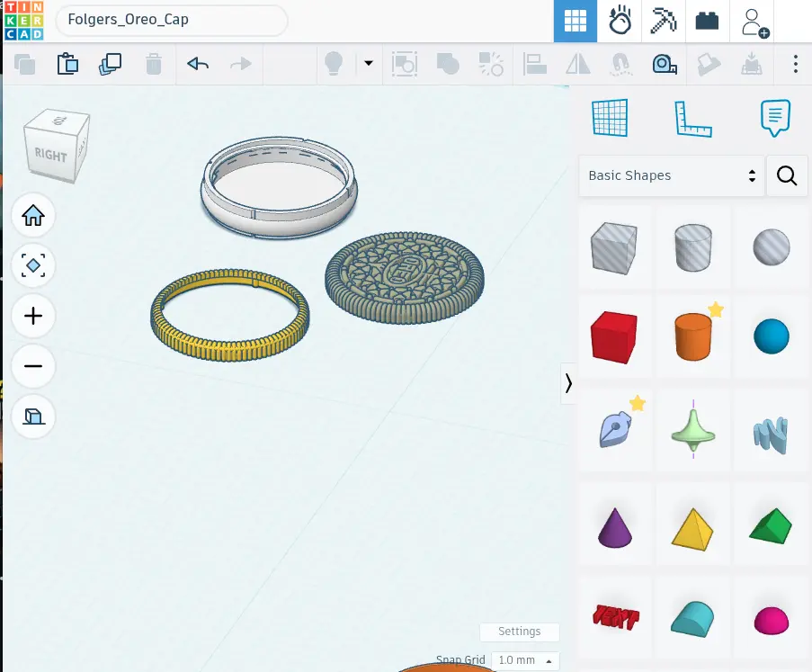Select the striped Sphere hole shape
This screenshot has height=672, width=812.
pyautogui.click(x=772, y=247)
